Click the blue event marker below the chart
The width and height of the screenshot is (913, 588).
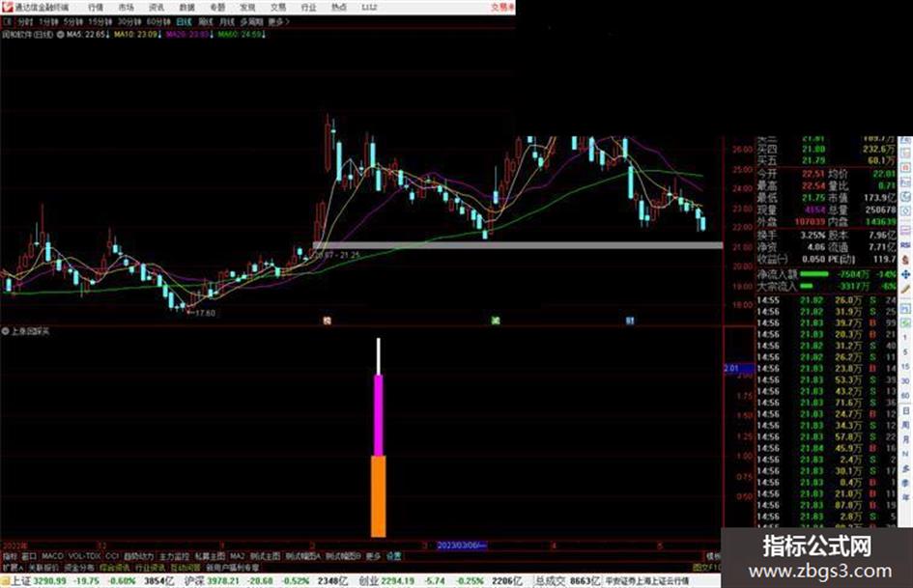pyautogui.click(x=629, y=321)
